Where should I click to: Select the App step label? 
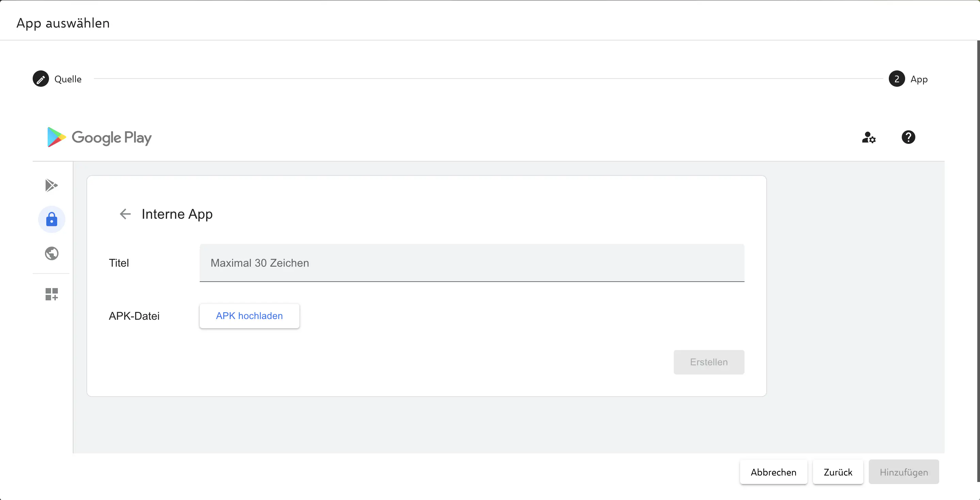click(x=919, y=79)
